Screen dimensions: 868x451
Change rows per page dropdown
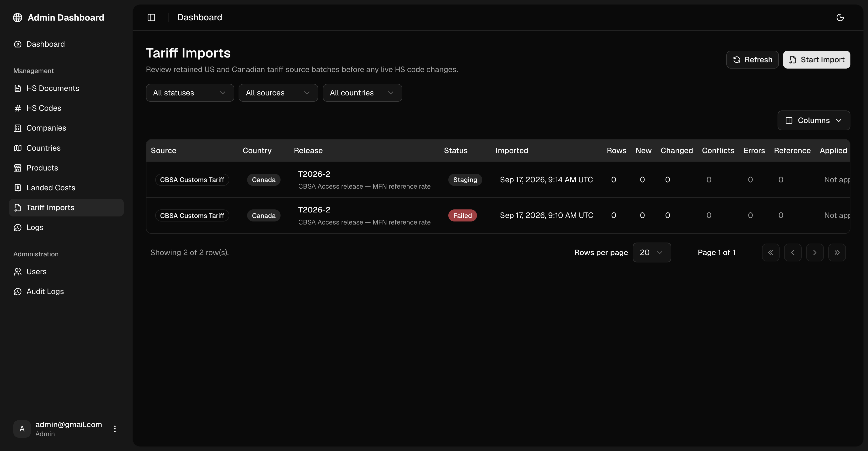point(652,253)
